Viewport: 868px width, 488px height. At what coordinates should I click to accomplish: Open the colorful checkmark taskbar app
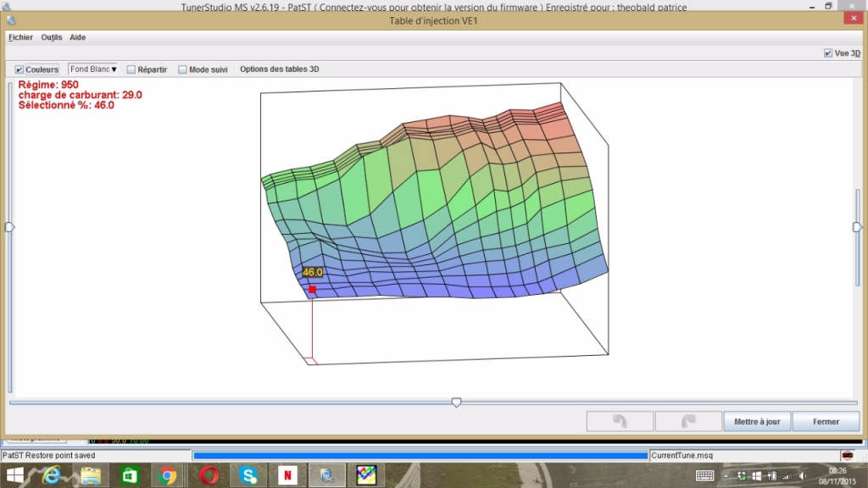pyautogui.click(x=366, y=475)
